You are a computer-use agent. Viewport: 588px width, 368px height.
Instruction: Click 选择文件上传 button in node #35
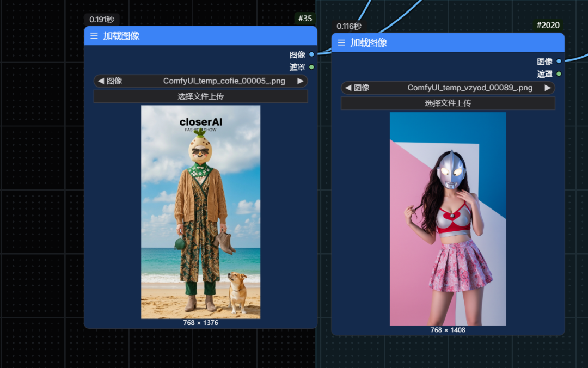point(200,96)
